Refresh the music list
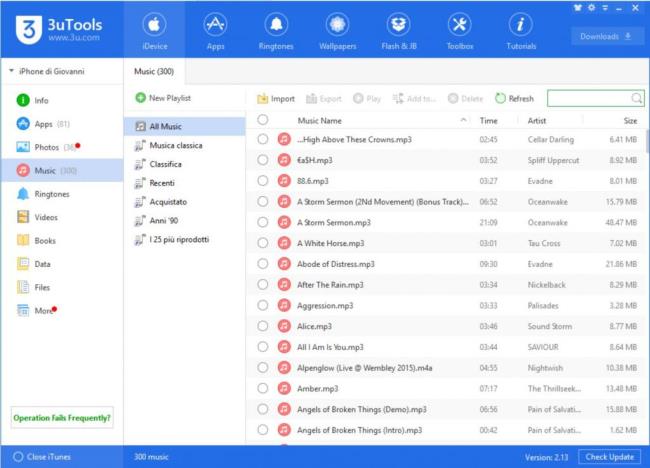The height and width of the screenshot is (468, 650). tap(514, 99)
